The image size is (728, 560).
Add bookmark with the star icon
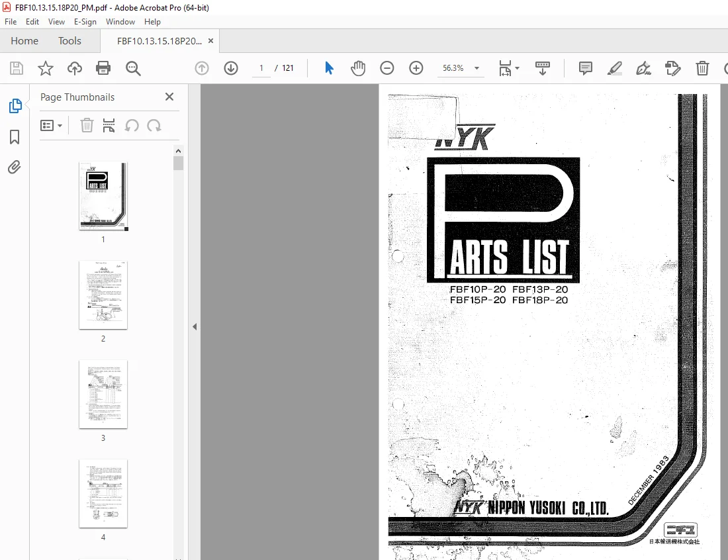tap(46, 68)
